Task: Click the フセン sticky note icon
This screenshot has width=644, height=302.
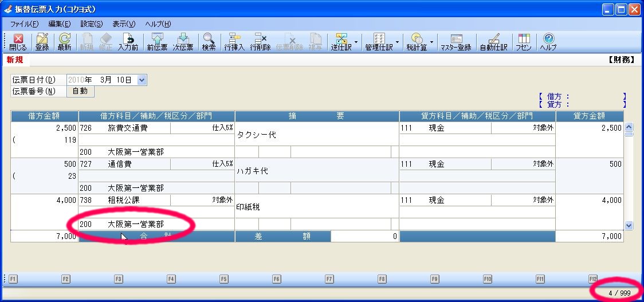Action: click(524, 42)
